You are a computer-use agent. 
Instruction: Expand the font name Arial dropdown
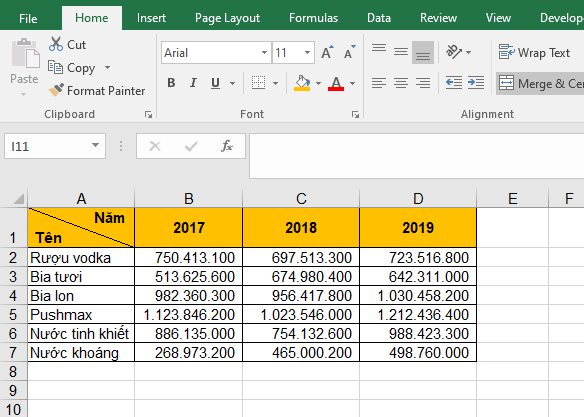264,52
